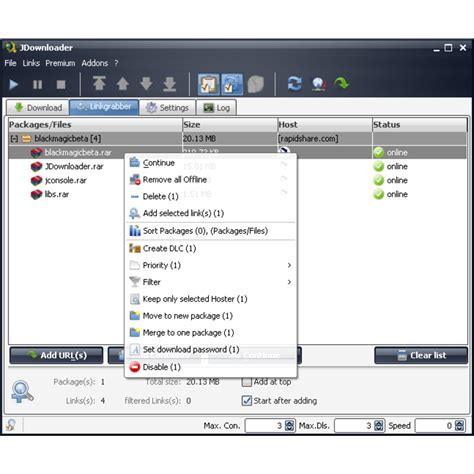
Task: Choose Delete (1) from context menu
Action: pyautogui.click(x=211, y=196)
